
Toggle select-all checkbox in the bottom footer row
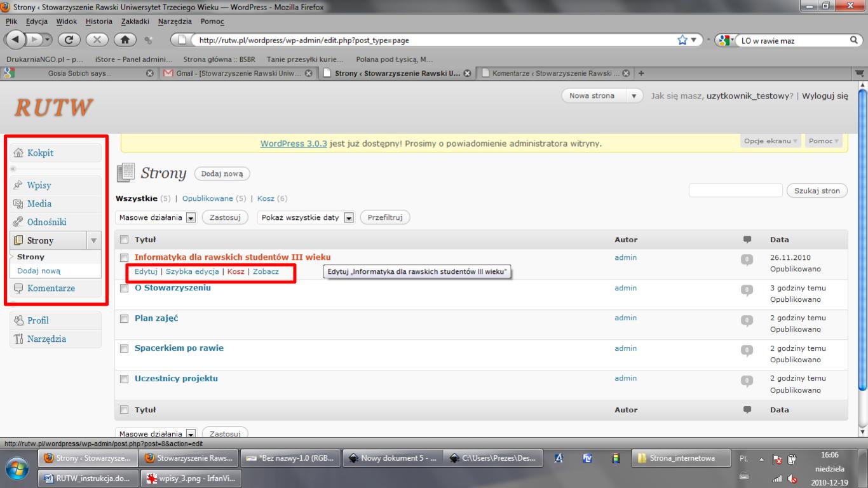pyautogui.click(x=125, y=410)
